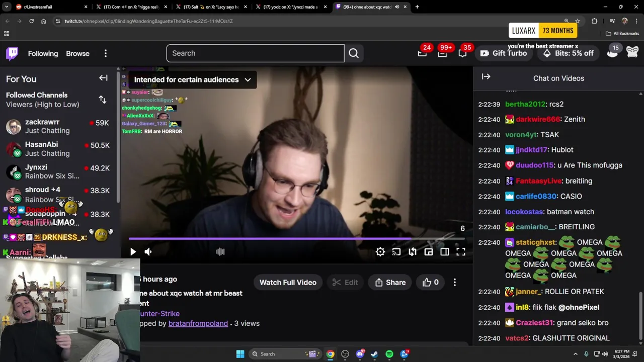Open Chrome extensions puzzle icon

(x=595, y=21)
